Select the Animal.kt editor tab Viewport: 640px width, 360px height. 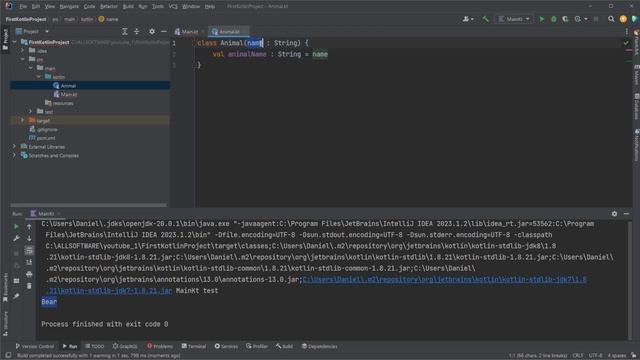coord(229,31)
